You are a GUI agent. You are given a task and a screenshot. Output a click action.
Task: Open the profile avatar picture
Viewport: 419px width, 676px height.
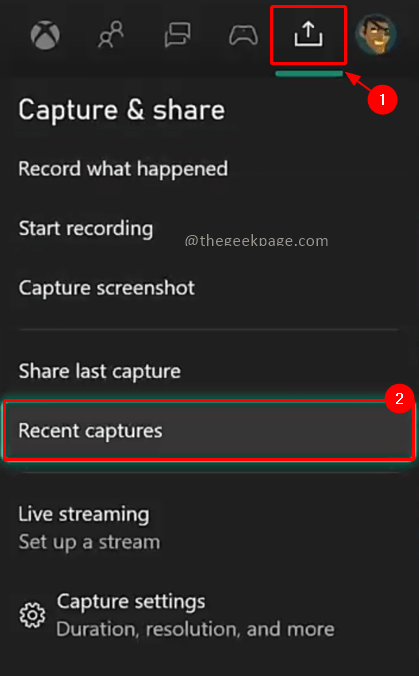point(376,34)
